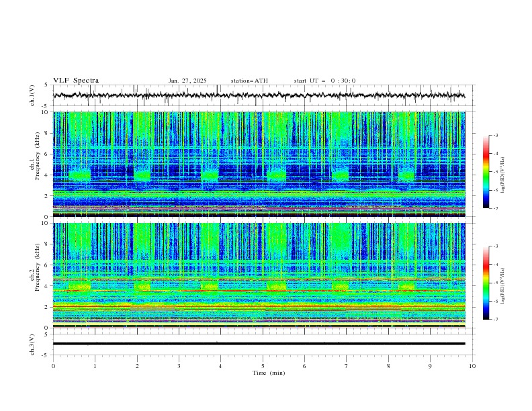Click tick label 7 on Time axis

346,366
